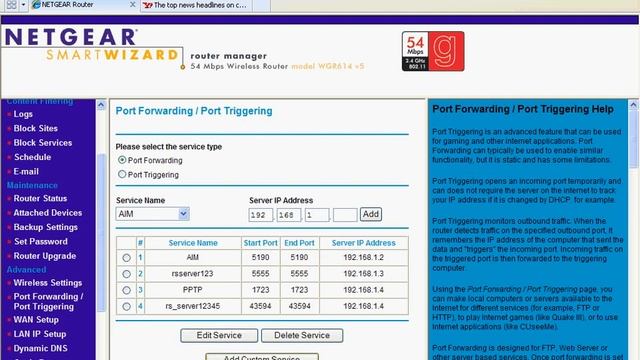The height and width of the screenshot is (360, 640).
Task: Switch to the top news headlines tab
Action: [x=196, y=5]
